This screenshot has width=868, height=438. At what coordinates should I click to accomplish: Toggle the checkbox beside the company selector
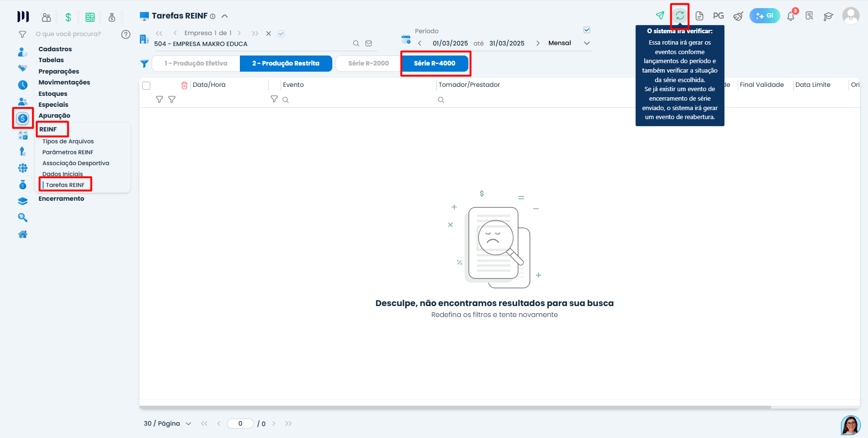281,33
